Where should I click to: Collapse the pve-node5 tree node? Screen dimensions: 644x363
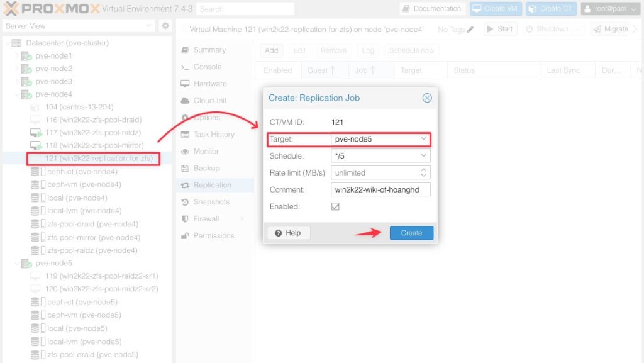point(17,263)
